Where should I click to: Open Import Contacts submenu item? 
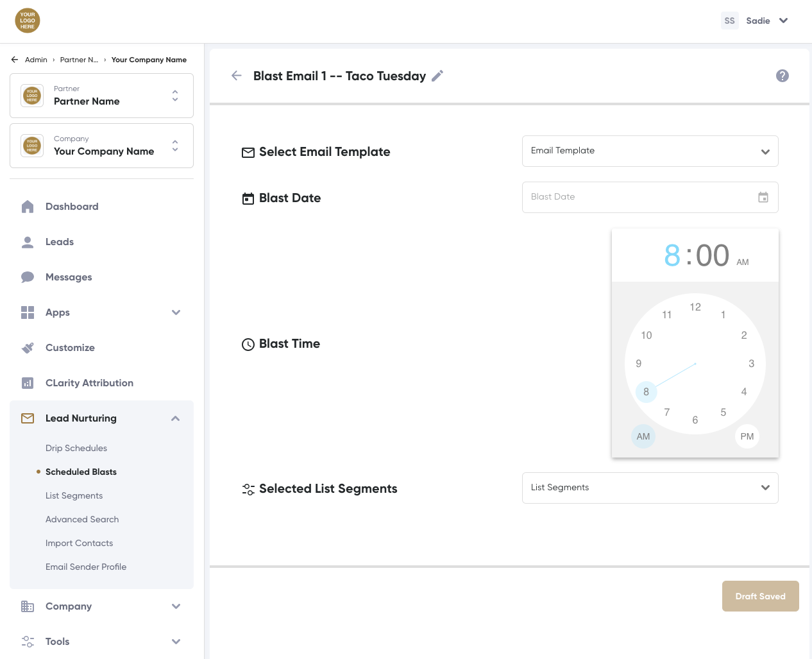point(79,543)
